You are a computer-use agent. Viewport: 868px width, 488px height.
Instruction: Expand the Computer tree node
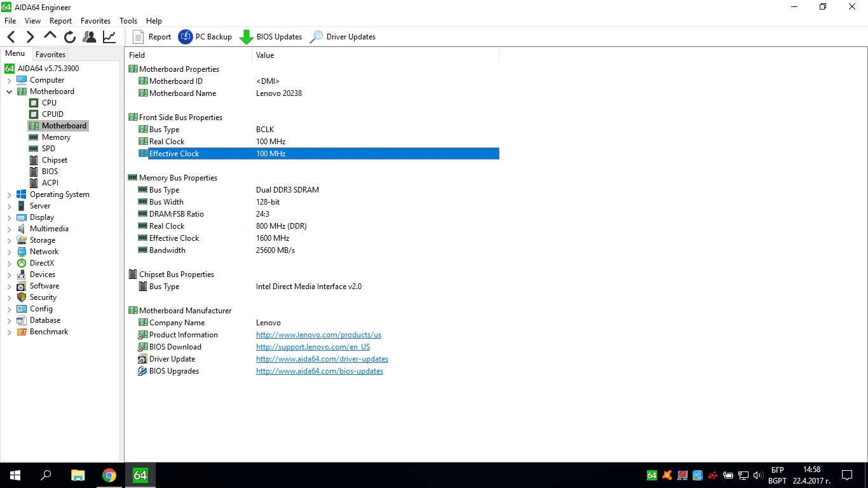[x=9, y=80]
